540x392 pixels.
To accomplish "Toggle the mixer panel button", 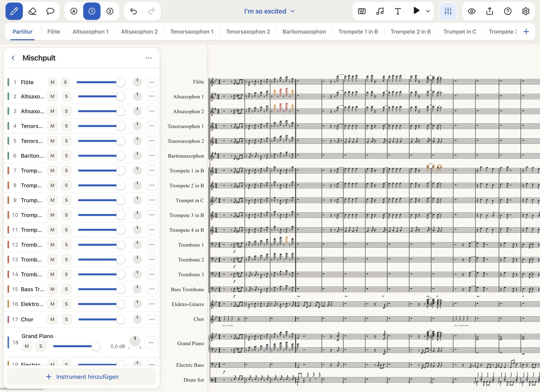I will pos(448,11).
